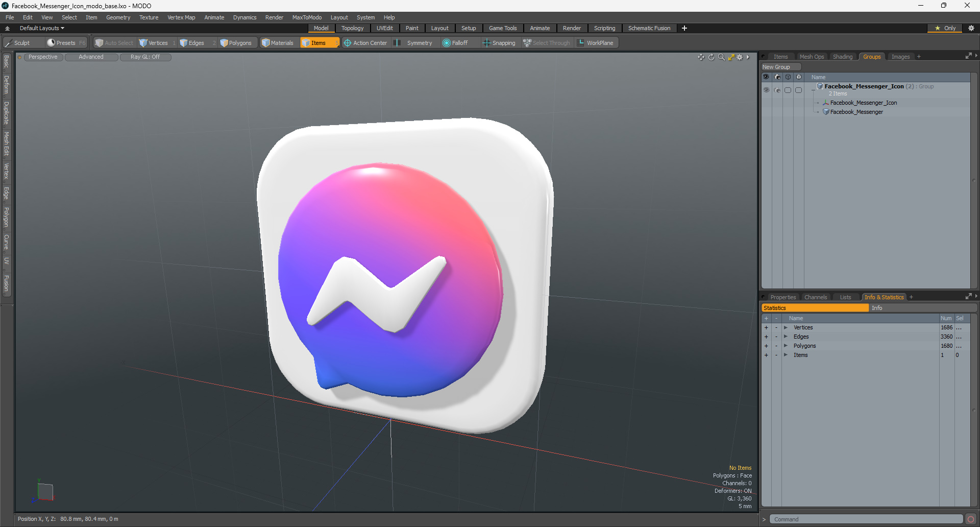Viewport: 980px width, 527px height.
Task: Toggle the second square checkbox of the group row
Action: [798, 90]
